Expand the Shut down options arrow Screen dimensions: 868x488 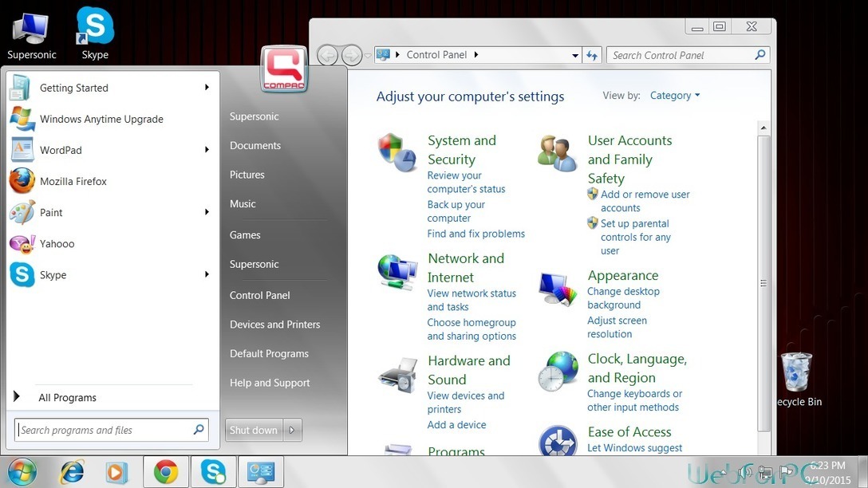292,430
